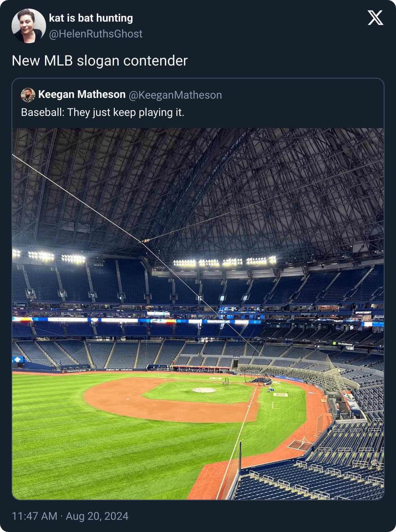Click the @KeeganMatheson handle

175,95
